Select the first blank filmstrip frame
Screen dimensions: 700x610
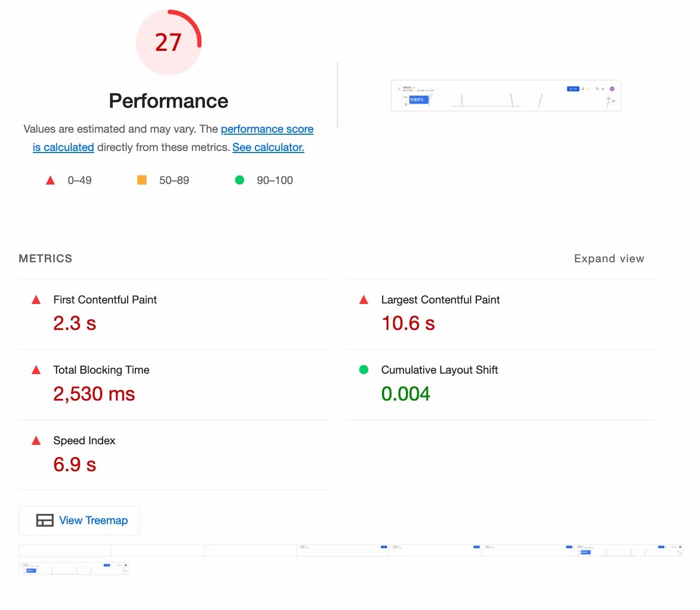click(x=65, y=551)
